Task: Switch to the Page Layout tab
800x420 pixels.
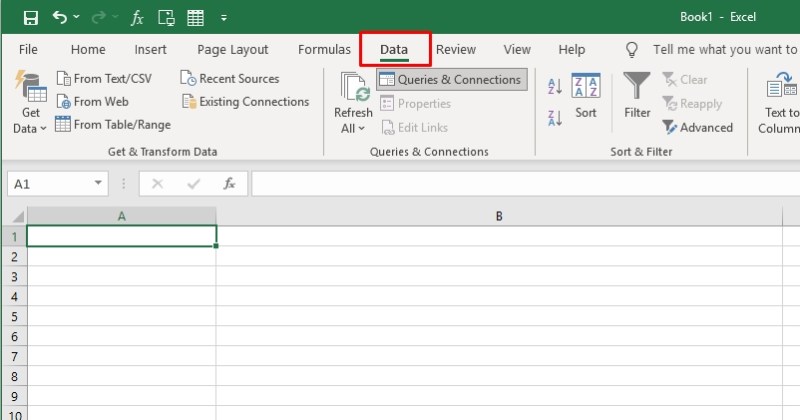Action: pos(233,50)
